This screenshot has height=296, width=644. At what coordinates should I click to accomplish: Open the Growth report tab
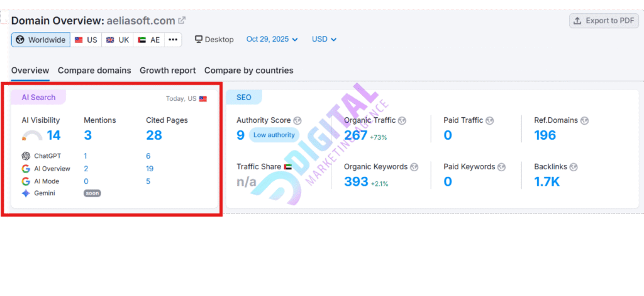[167, 71]
